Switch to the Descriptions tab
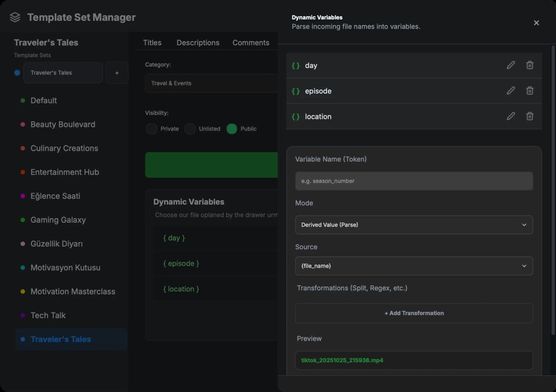556x392 pixels. pos(198,43)
